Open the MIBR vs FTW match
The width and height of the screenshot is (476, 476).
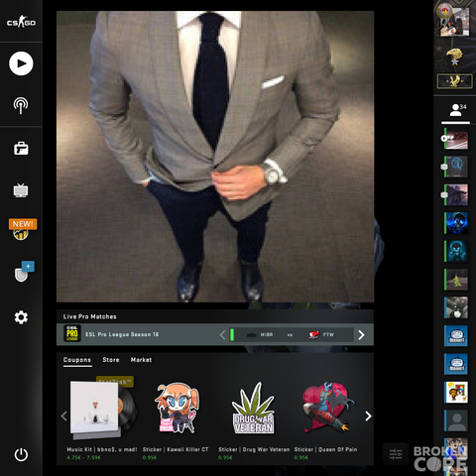click(x=291, y=335)
